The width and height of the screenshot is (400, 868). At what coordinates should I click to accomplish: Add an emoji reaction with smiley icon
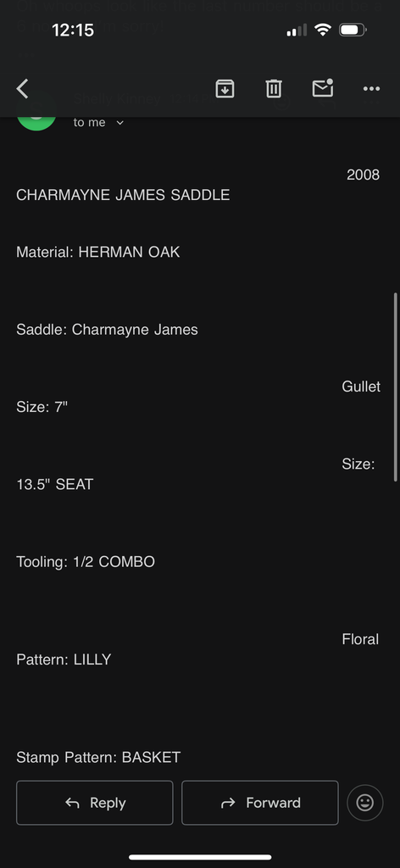click(364, 803)
